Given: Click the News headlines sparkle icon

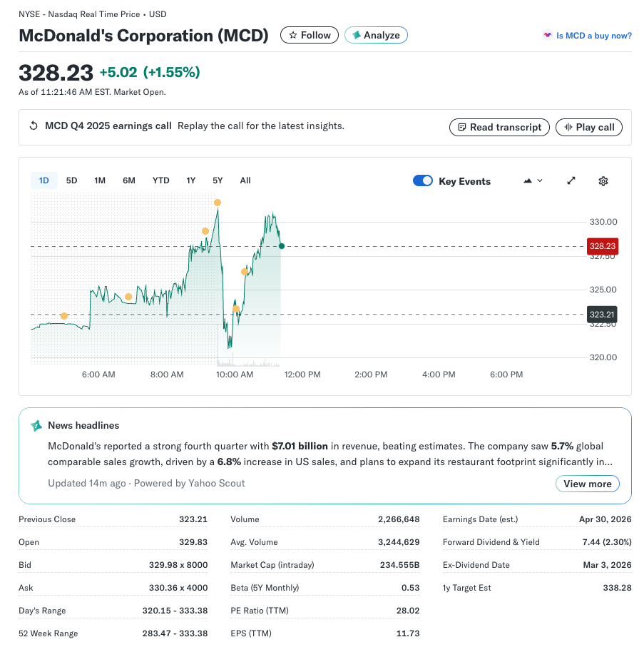Looking at the screenshot, I should click(36, 425).
